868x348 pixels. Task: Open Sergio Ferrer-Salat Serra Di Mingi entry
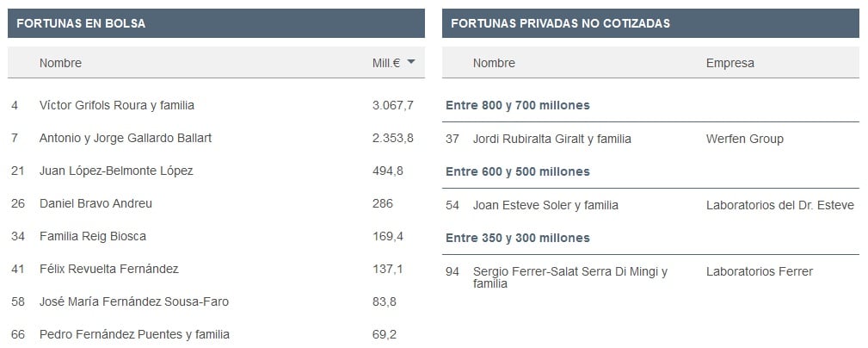pos(570,277)
